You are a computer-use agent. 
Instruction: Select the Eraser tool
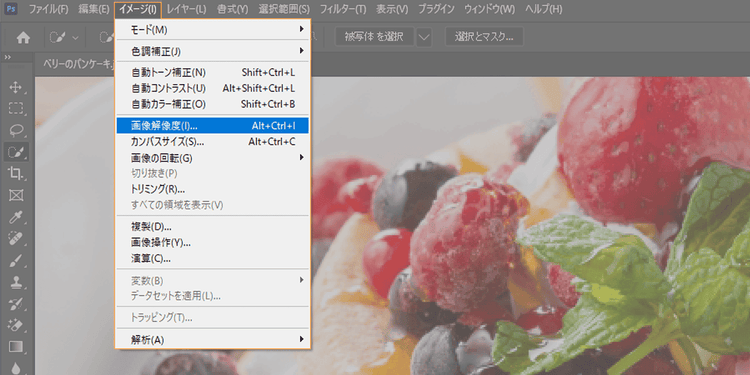point(16,325)
